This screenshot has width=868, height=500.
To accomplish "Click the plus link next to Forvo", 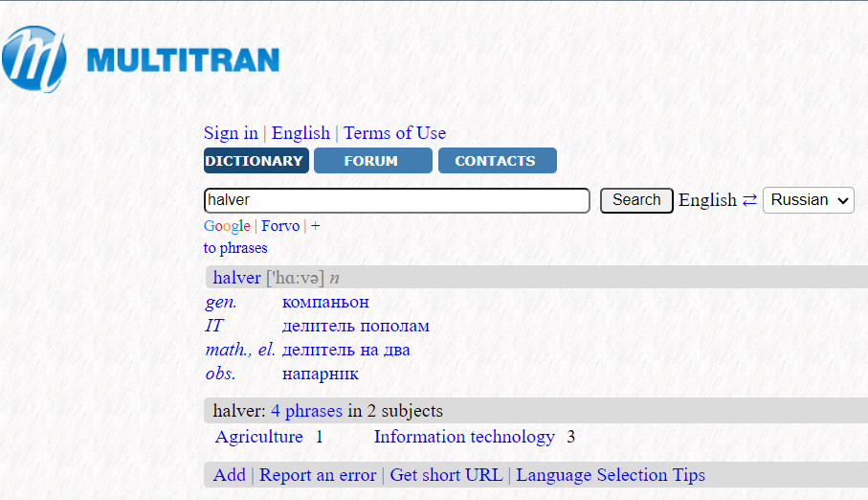I will pos(316,226).
